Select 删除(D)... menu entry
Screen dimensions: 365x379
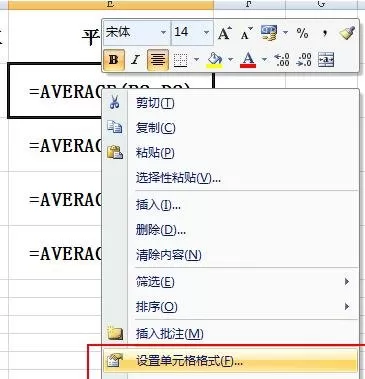pos(230,230)
